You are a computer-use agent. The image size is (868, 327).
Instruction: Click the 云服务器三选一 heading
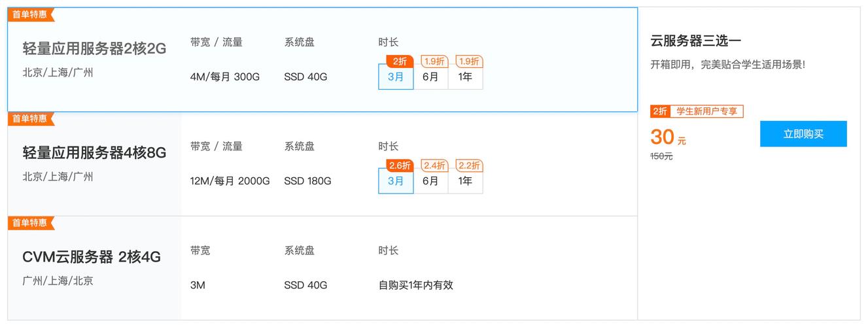point(695,41)
